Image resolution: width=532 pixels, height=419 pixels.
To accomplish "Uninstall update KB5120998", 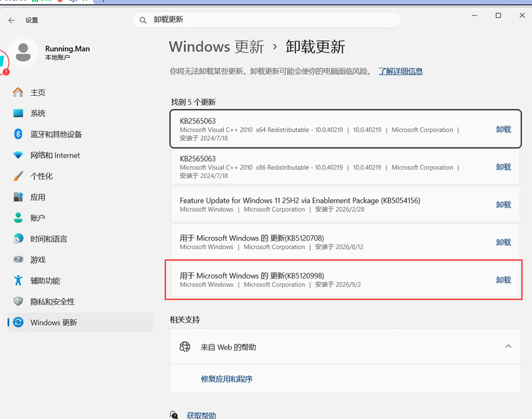I will (504, 280).
